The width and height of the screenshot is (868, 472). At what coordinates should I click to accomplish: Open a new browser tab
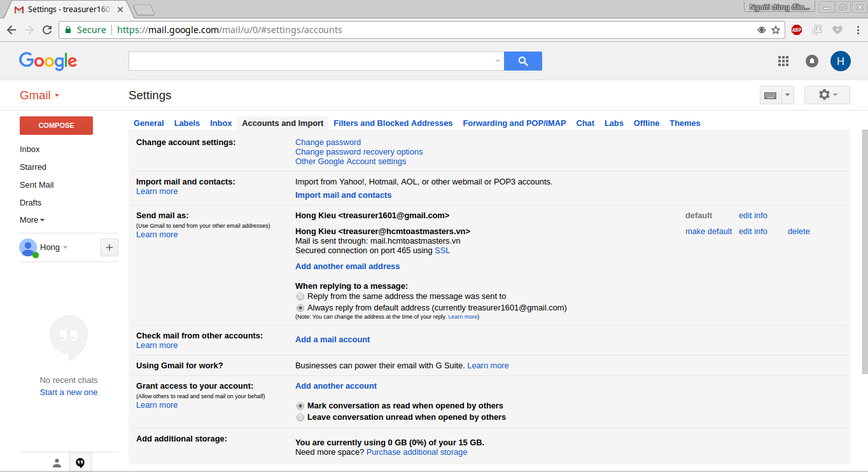click(x=144, y=10)
